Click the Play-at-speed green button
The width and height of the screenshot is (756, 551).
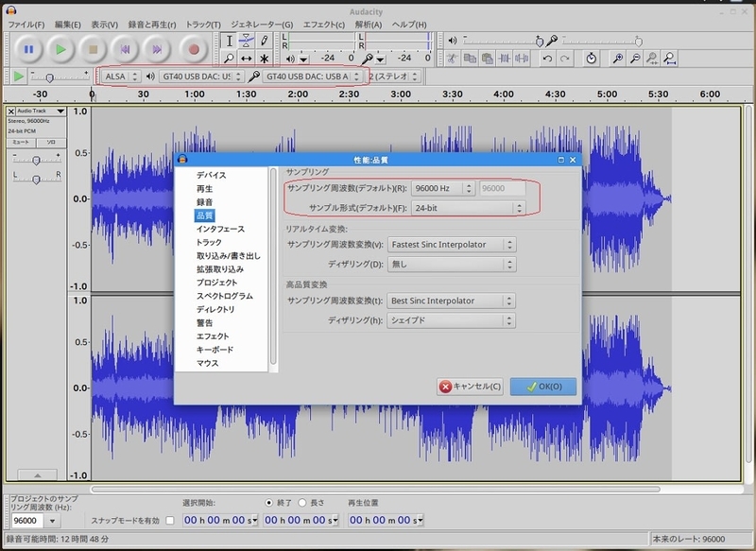click(x=18, y=77)
